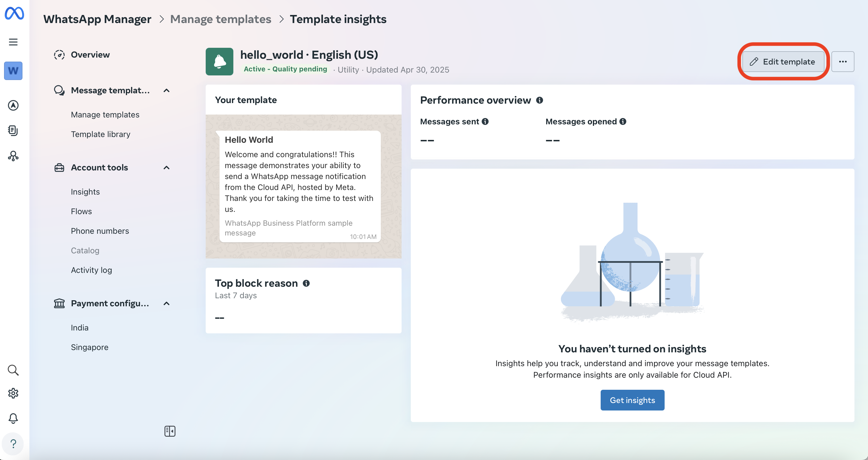Open Template library
868x460 pixels.
click(x=101, y=134)
